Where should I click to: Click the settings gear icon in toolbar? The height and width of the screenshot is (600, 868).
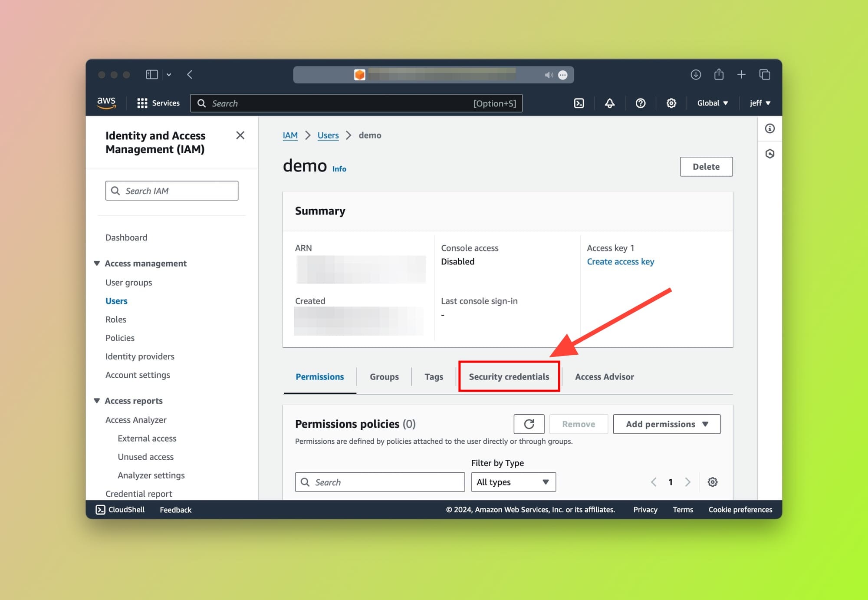point(670,103)
